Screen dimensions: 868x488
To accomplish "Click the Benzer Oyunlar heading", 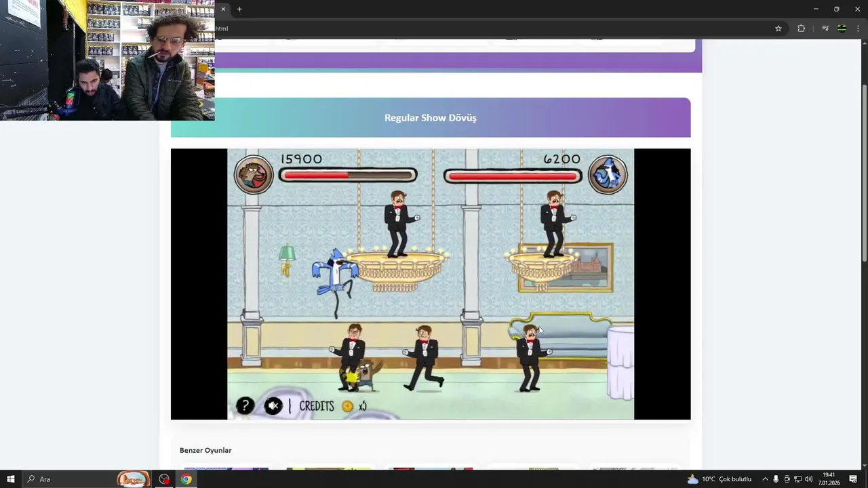I will click(x=205, y=450).
